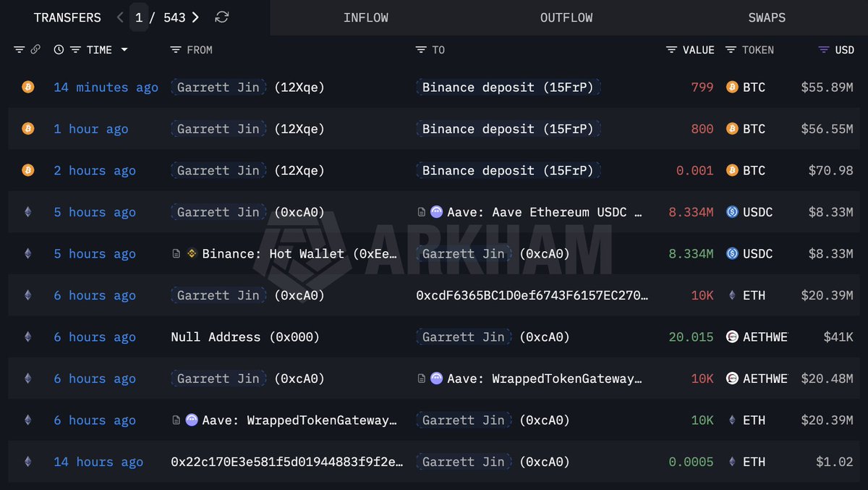Click Garrett Jin sender in 799 BTC row
Screen dimensions: 868x490
click(x=219, y=87)
